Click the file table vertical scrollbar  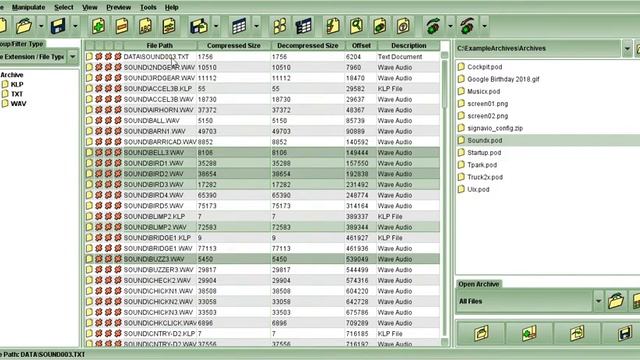(444, 199)
